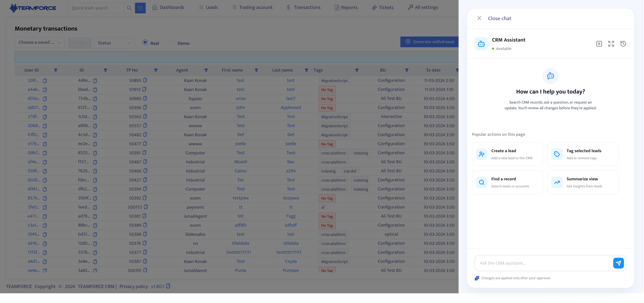Filter the TP No column
Screen dimensions: 644x303
click(156, 70)
